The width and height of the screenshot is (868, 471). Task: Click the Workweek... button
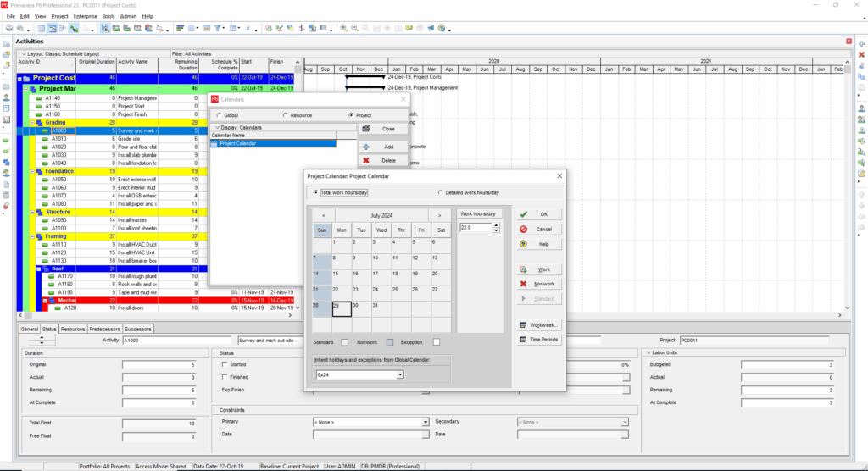(x=539, y=325)
